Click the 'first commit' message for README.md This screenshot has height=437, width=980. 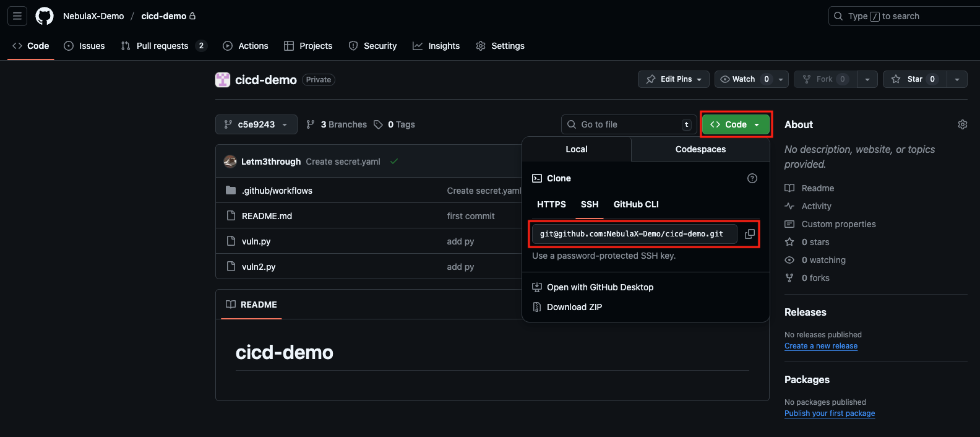click(471, 216)
